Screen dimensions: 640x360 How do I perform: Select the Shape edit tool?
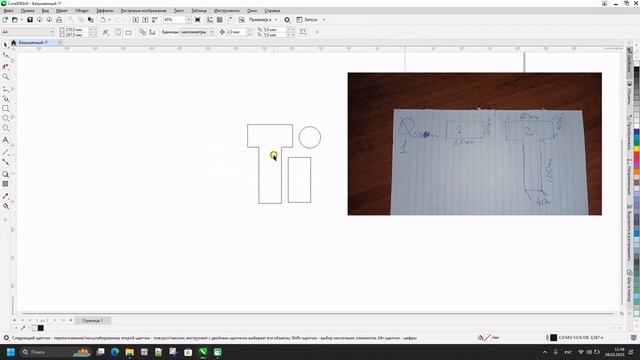(x=5, y=55)
